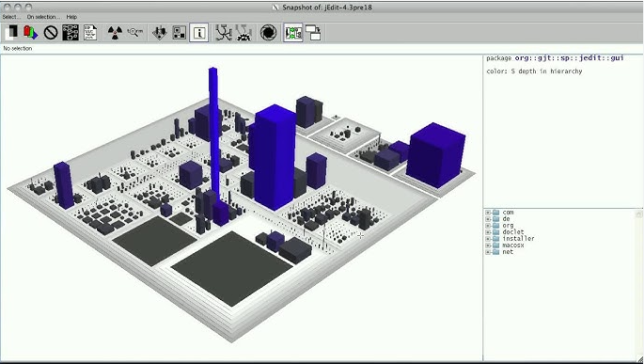Click the overlapping windows toolbar icon
This screenshot has width=644, height=364.
(x=313, y=33)
